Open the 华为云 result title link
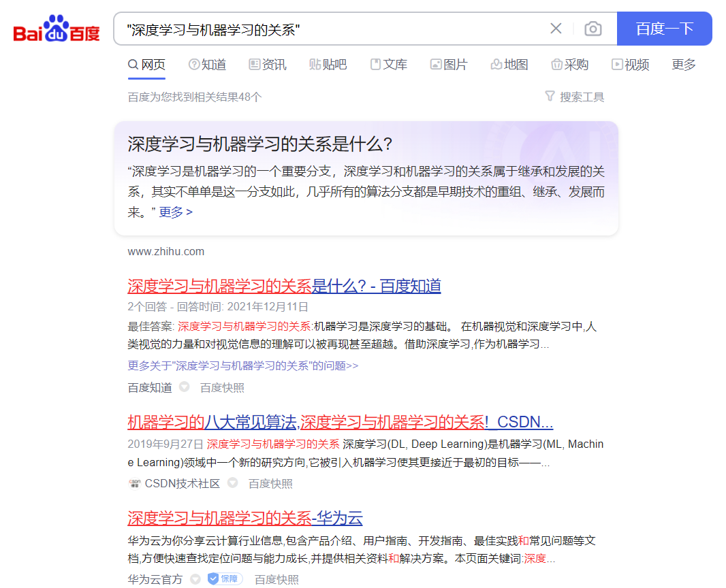Image resolution: width=726 pixels, height=588 pixels. tap(245, 518)
